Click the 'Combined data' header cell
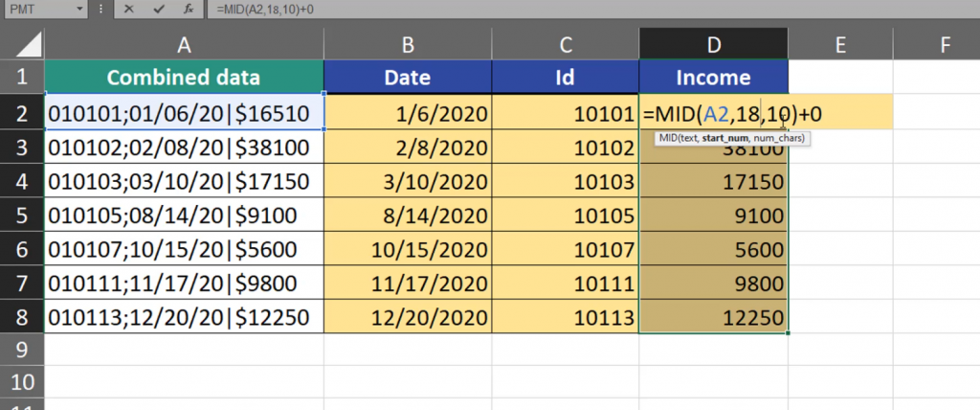The height and width of the screenshot is (410, 980). click(x=184, y=78)
